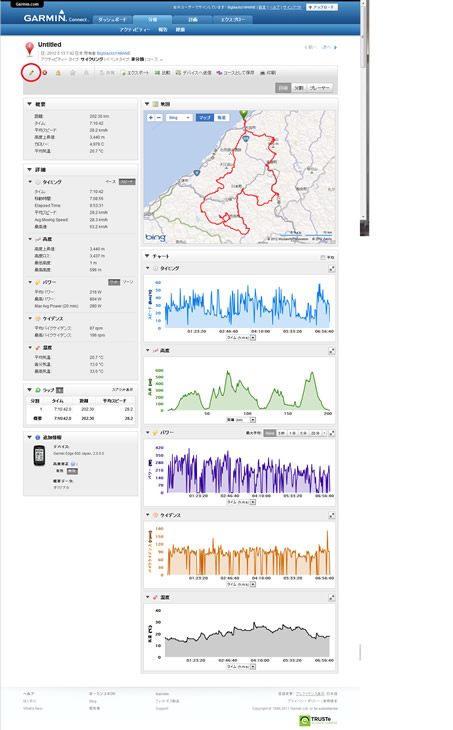Collapse the ラップ laps panel
Screen dimensions: 453x730
pos(29,390)
